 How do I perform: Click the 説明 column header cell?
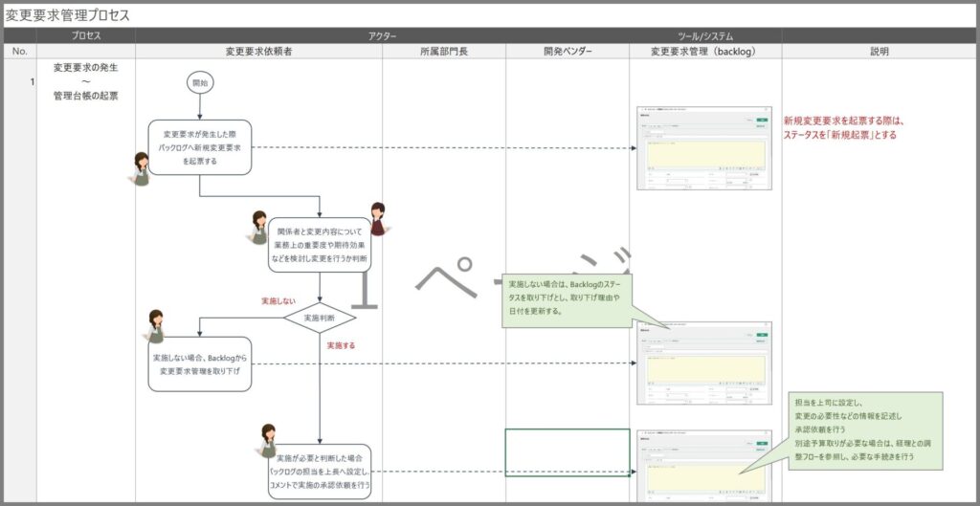879,51
